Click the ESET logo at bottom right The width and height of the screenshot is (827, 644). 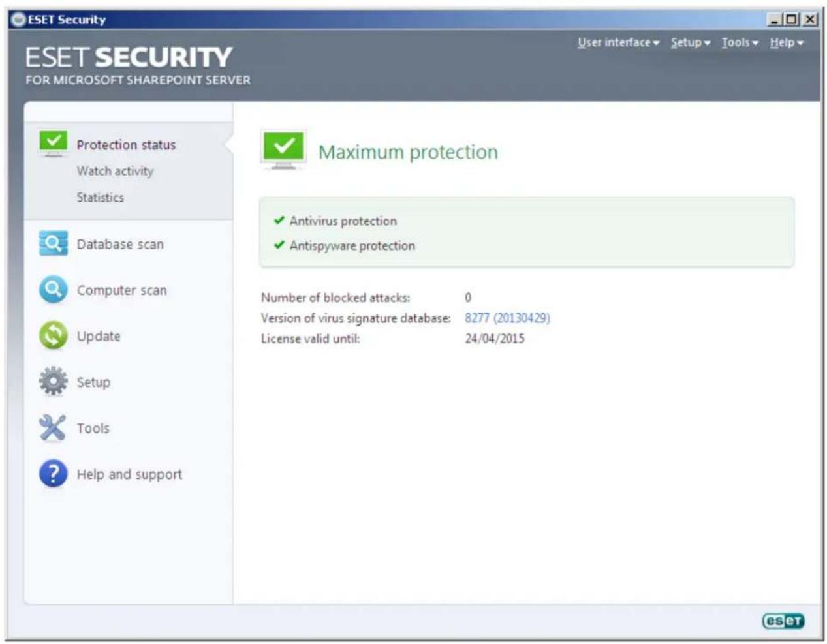[x=783, y=621]
